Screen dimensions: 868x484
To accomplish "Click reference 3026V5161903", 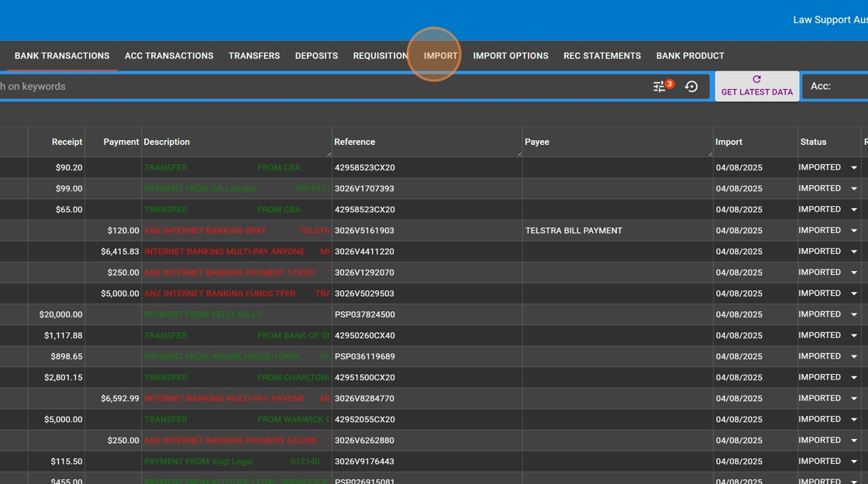I will pos(364,231).
